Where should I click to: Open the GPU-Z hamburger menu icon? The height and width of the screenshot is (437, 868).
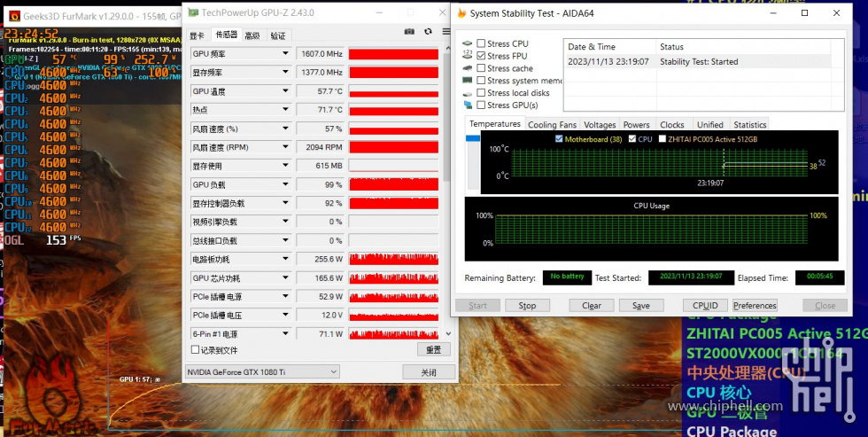(x=446, y=32)
